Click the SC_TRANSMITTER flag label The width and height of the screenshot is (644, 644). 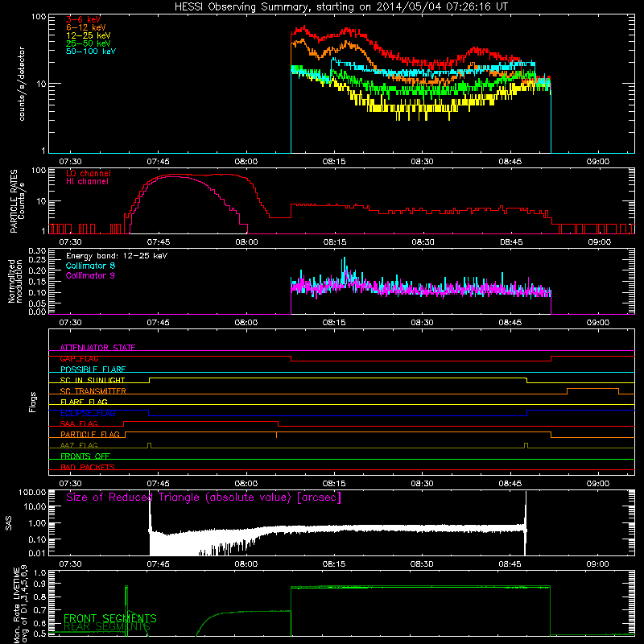pyautogui.click(x=93, y=391)
